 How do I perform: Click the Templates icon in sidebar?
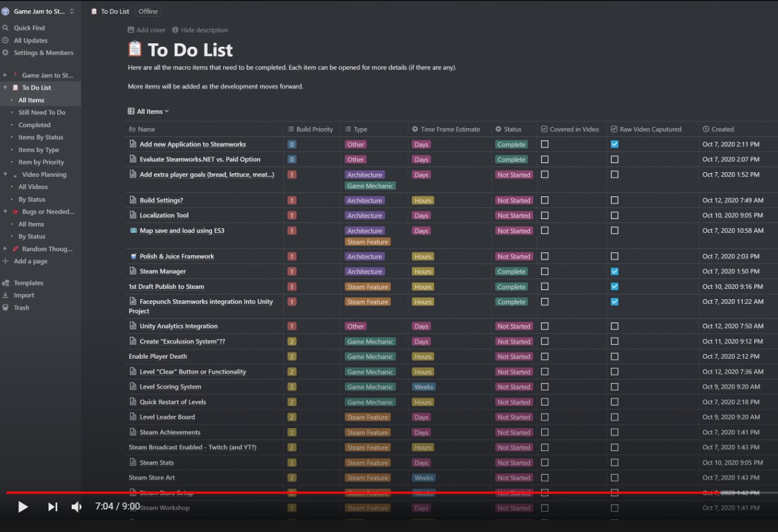(5, 283)
